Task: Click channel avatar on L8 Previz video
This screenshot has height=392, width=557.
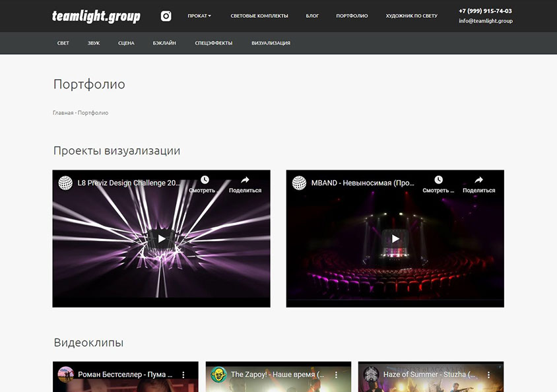Action: 65,183
